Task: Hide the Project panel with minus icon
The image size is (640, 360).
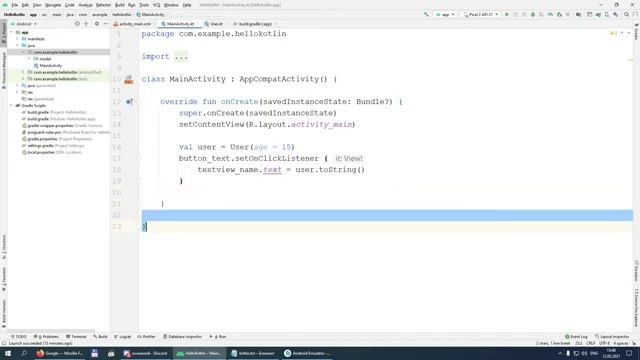Action: (106, 24)
